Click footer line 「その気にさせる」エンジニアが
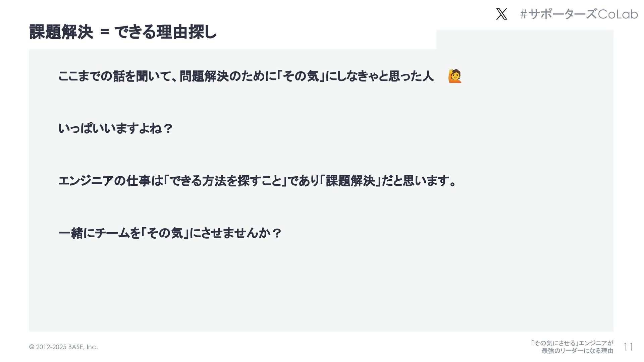 pyautogui.click(x=572, y=343)
